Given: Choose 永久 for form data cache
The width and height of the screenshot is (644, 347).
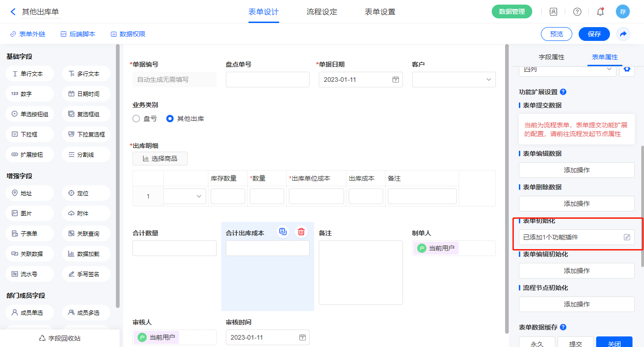Looking at the screenshot, I should (537, 343).
